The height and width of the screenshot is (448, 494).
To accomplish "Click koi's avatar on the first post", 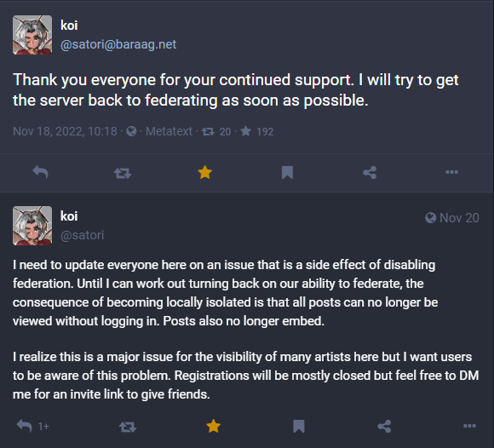I will click(x=32, y=35).
